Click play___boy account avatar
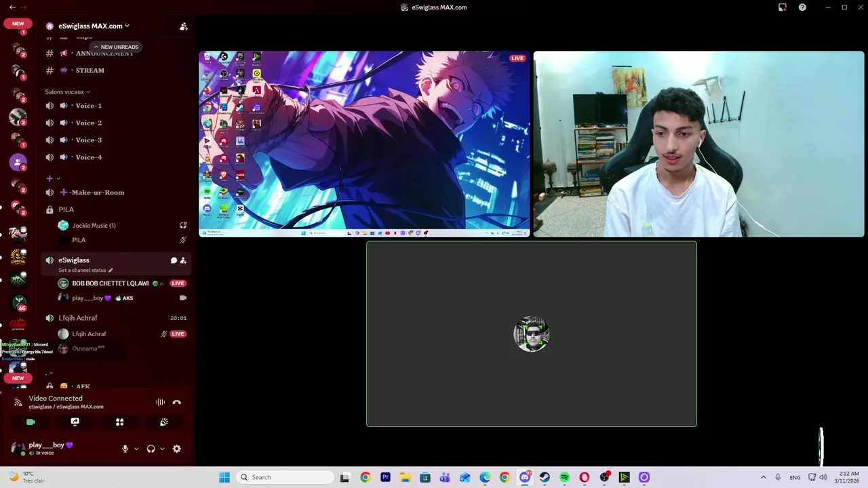Viewport: 868px width, 488px height. pos(18,449)
